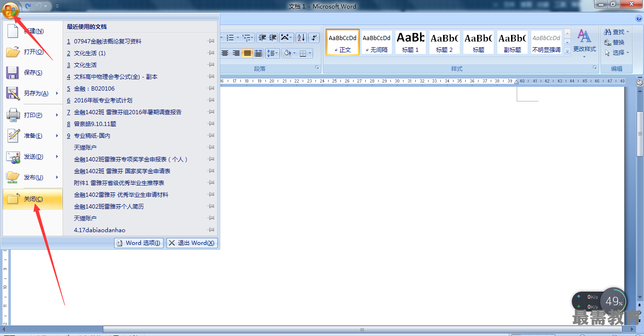
Task: Click the Shading paint bucket icon
Action: tap(287, 53)
